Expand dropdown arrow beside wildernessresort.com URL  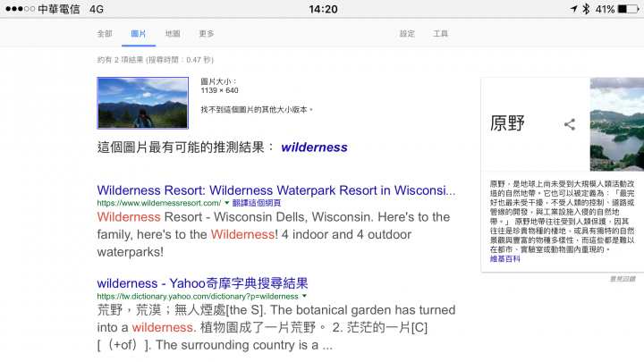[226, 203]
